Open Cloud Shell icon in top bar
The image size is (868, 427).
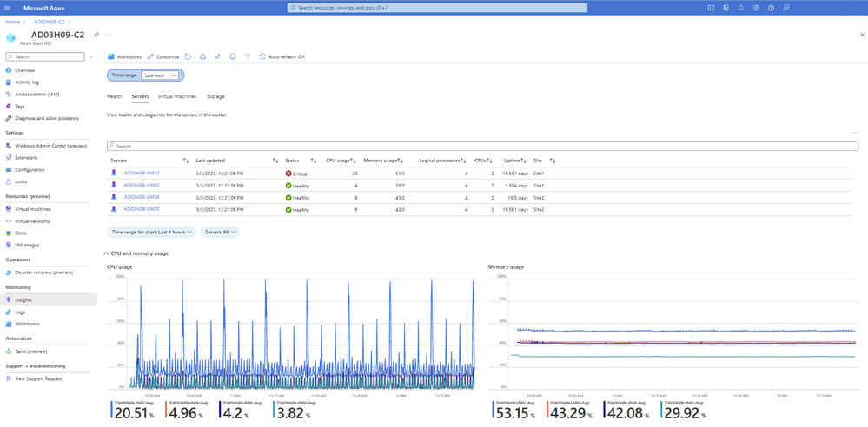point(712,8)
